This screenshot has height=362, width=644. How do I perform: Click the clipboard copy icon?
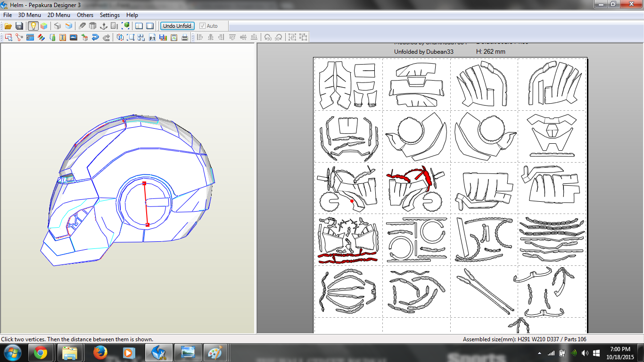coord(174,37)
